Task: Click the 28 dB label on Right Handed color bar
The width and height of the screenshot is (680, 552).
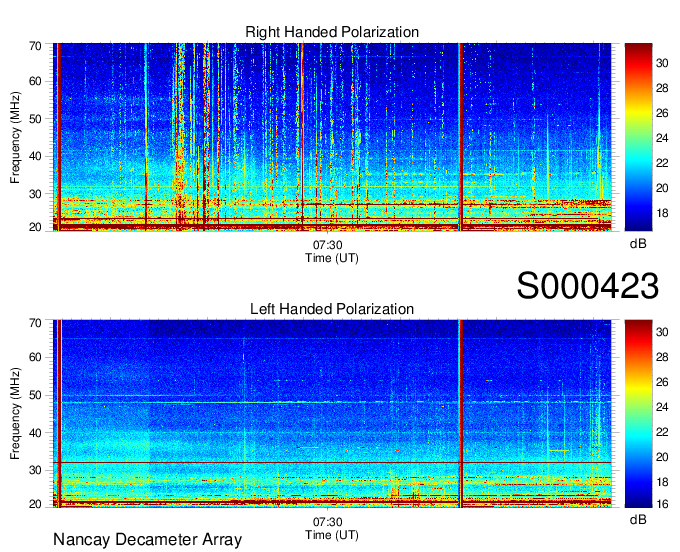Action: 662,88
